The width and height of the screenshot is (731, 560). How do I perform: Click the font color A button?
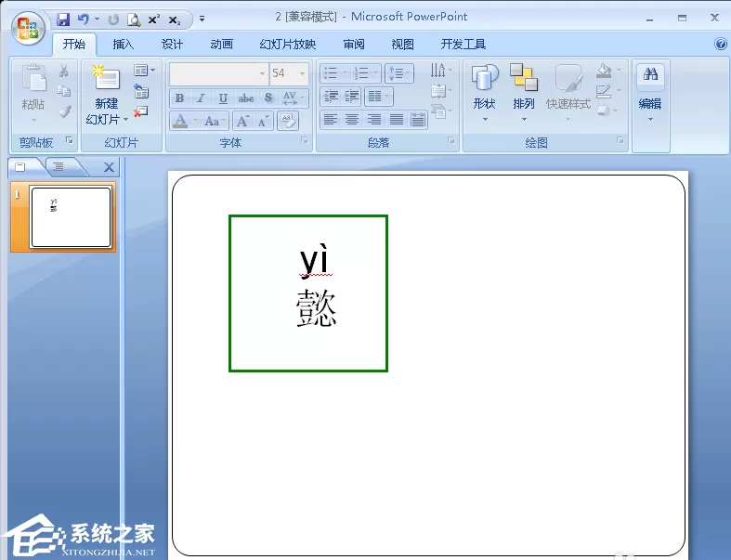click(180, 122)
